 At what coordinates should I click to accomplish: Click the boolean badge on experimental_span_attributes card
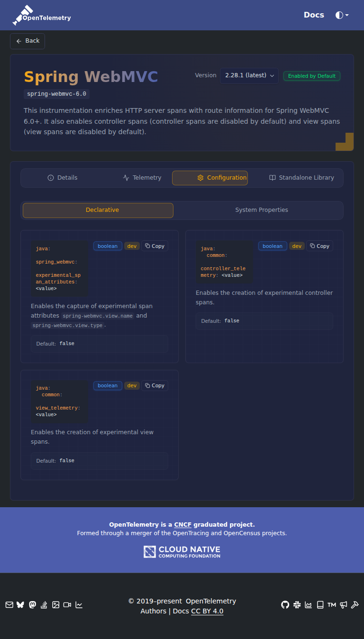[108, 246]
